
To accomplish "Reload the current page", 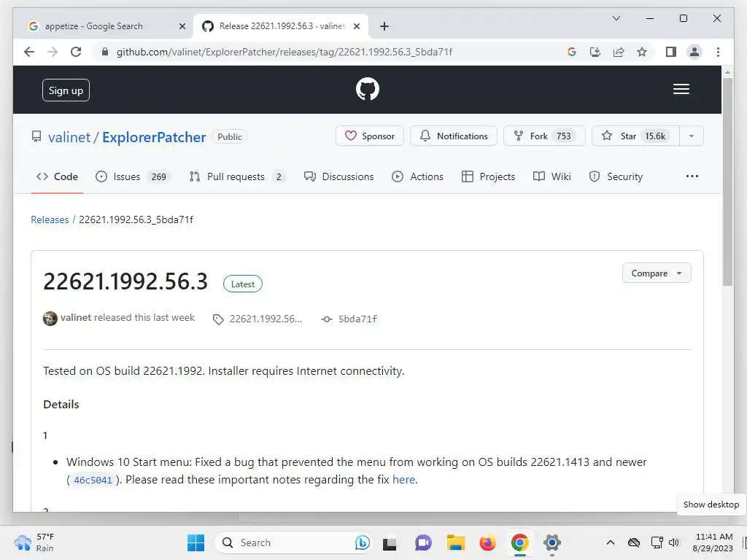I will click(x=76, y=52).
